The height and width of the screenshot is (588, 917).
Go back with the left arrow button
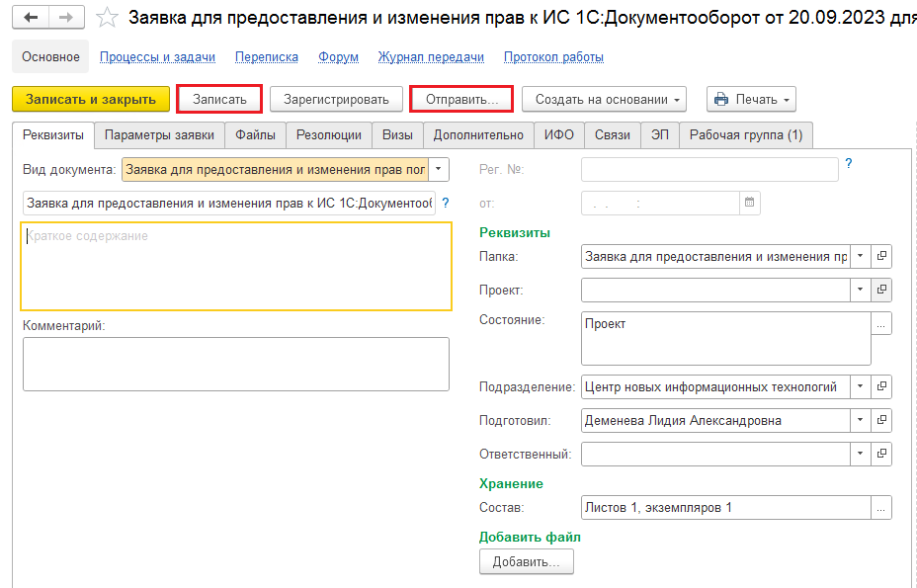(x=31, y=18)
